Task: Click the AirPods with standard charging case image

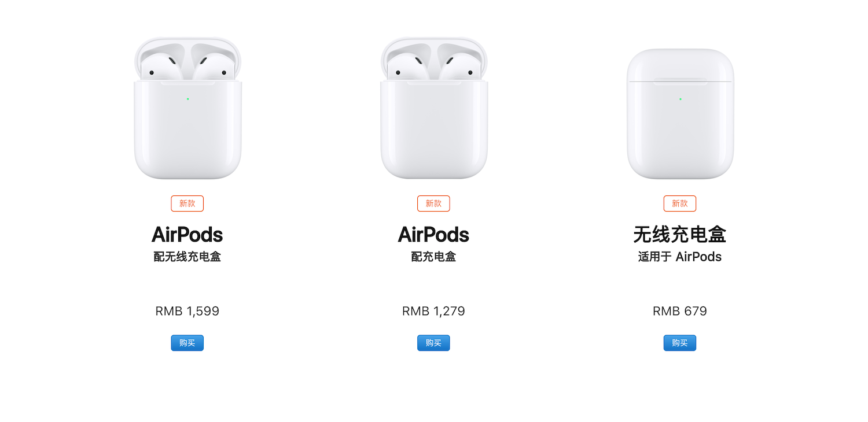Action: (x=434, y=108)
